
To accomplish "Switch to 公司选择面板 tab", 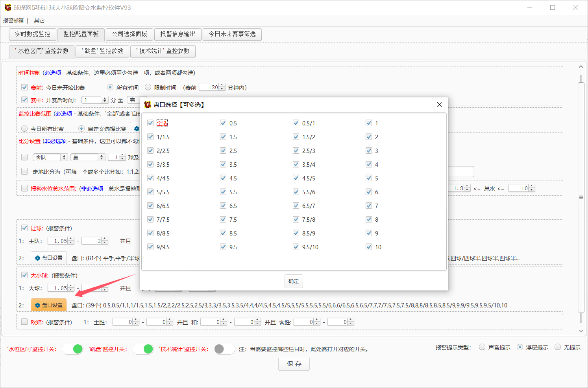I will pos(129,34).
